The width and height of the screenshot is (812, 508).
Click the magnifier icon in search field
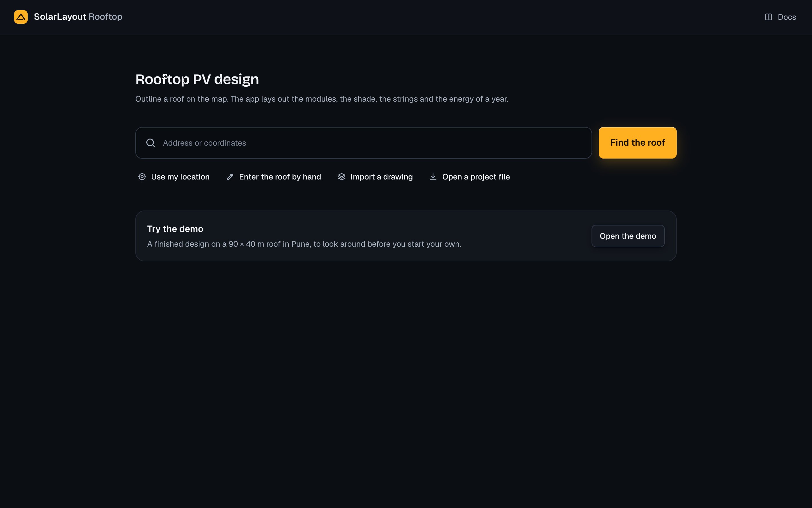(x=151, y=143)
